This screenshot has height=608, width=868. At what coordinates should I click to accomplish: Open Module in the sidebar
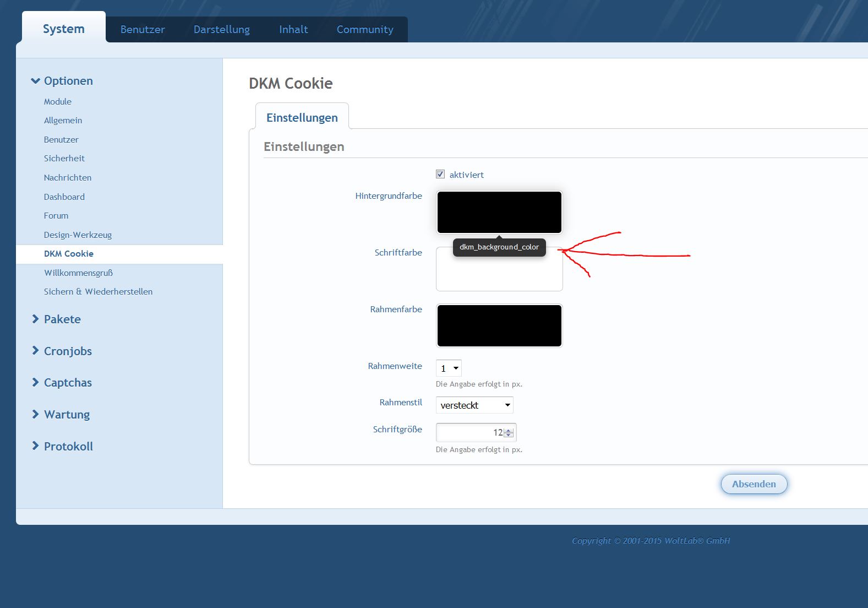click(58, 102)
